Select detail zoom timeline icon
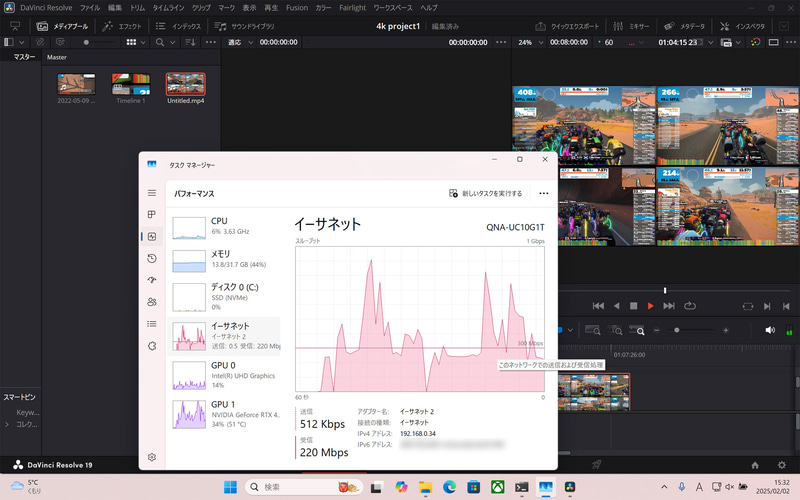Viewport: 800px width, 500px height. tap(615, 330)
